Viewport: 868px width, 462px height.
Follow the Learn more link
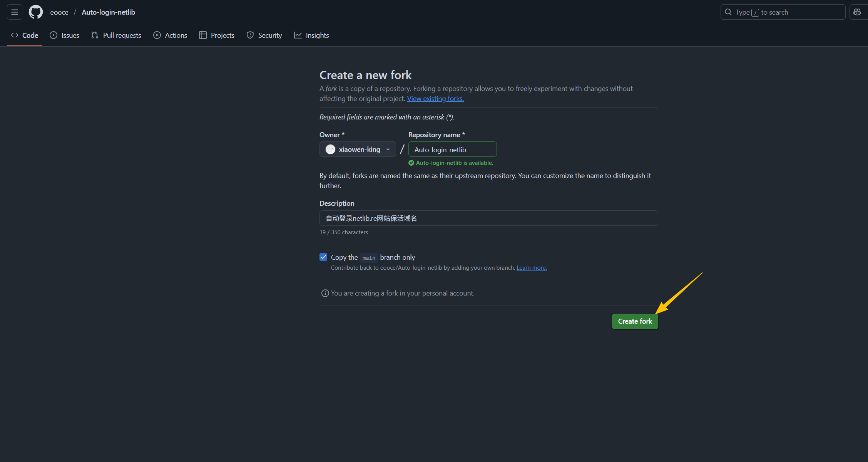click(x=531, y=268)
